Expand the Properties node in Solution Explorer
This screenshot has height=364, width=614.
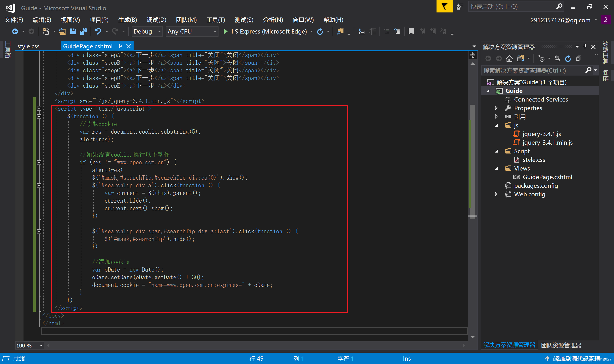496,108
